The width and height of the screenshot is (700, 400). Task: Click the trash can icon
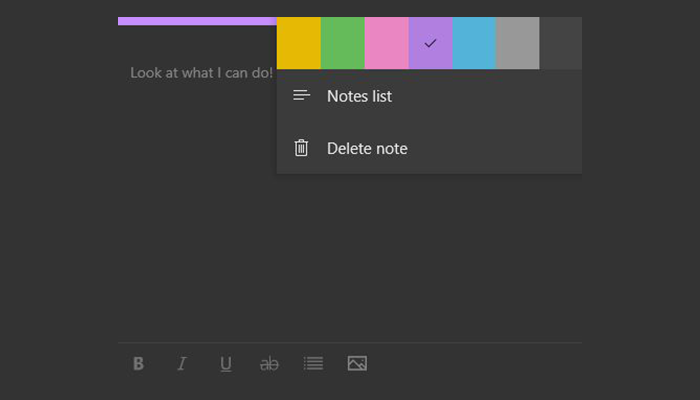pyautogui.click(x=301, y=148)
